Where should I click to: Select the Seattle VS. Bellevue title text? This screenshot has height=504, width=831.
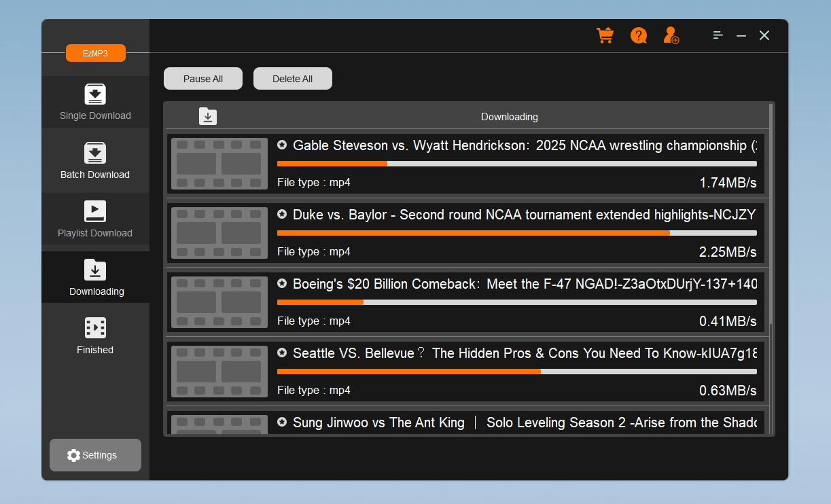tap(525, 353)
